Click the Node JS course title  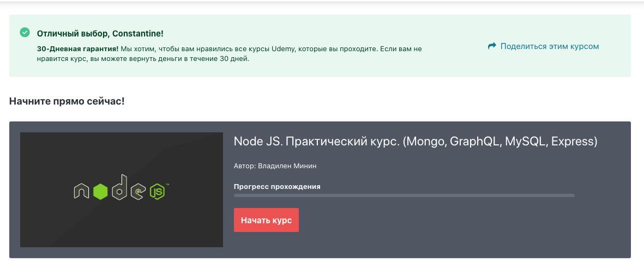click(x=415, y=142)
